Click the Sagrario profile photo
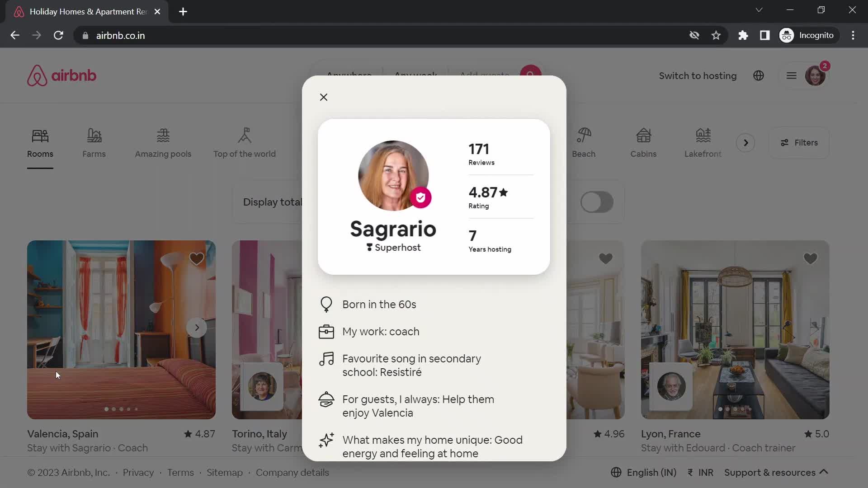The height and width of the screenshot is (488, 868). click(x=393, y=175)
